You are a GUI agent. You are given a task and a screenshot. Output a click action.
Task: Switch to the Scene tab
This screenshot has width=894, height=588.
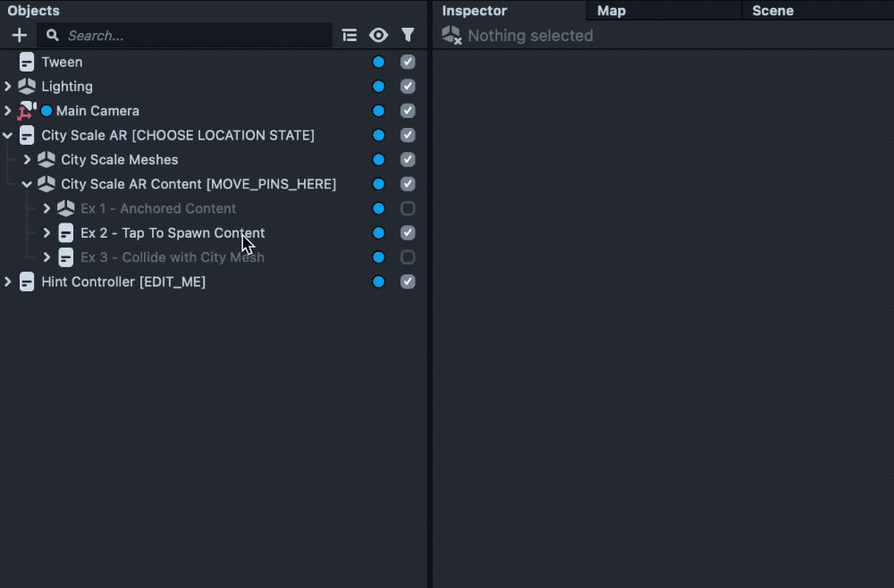pos(775,10)
